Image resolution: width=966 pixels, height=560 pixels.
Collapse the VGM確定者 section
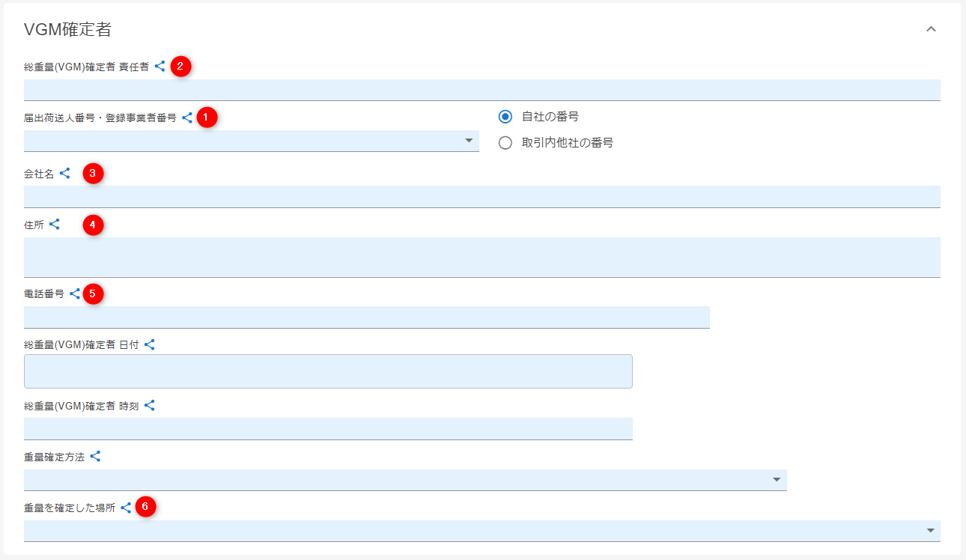[x=931, y=29]
